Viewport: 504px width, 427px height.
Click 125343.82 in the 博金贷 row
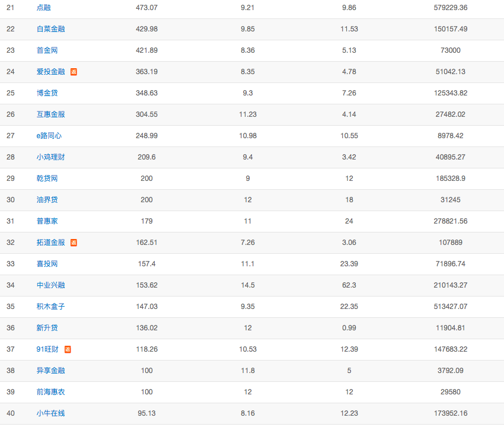(451, 93)
